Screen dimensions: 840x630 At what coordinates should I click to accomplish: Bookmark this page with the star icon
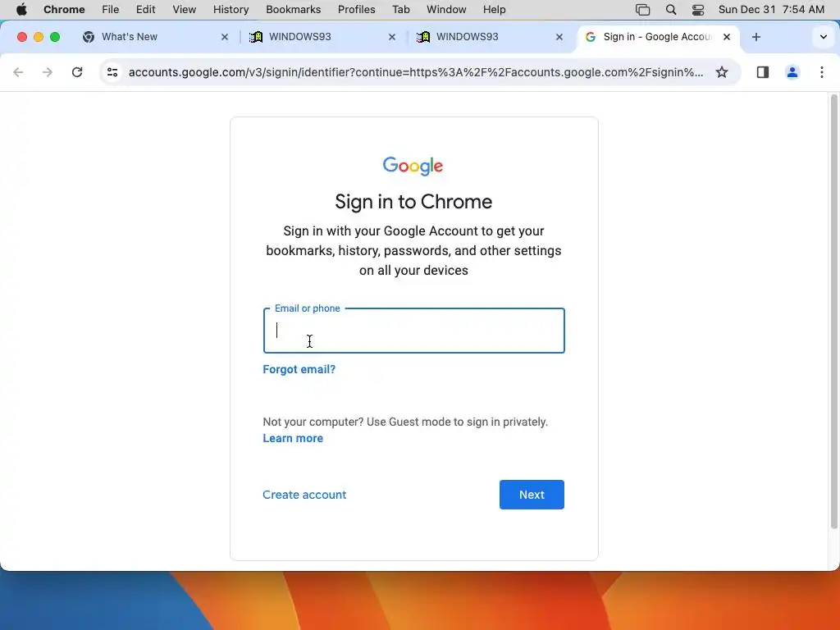(x=722, y=72)
